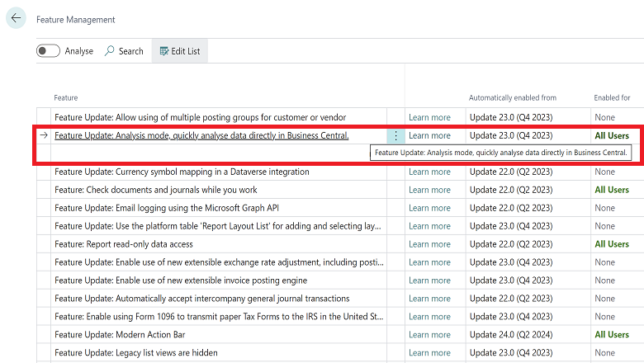Go back with the arrow button

(x=16, y=18)
